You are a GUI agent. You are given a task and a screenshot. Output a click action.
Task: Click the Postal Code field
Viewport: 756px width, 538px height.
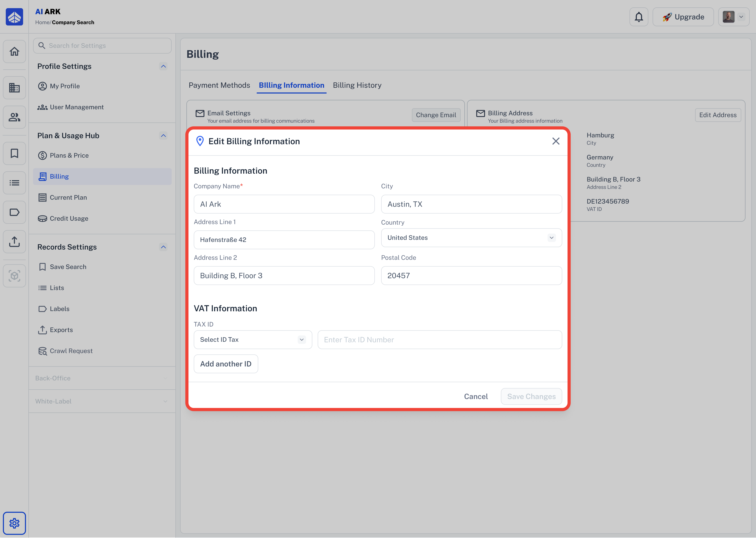pyautogui.click(x=471, y=276)
